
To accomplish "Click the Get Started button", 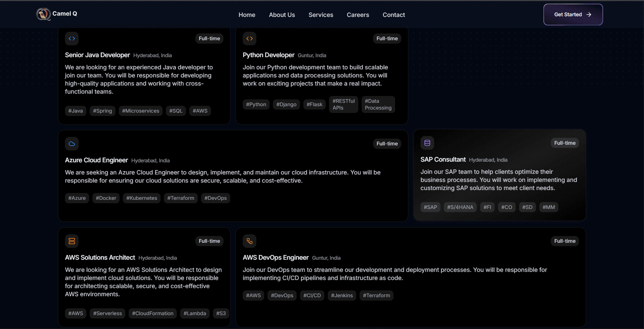I will (573, 15).
